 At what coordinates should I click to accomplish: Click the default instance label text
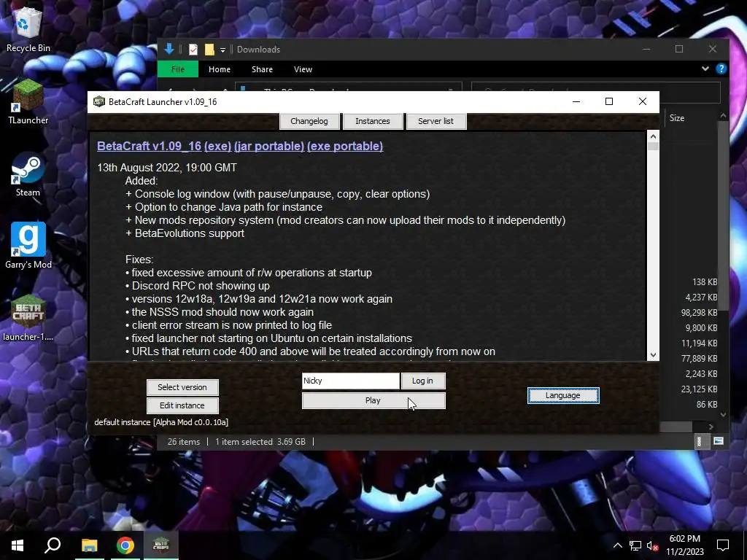161,422
